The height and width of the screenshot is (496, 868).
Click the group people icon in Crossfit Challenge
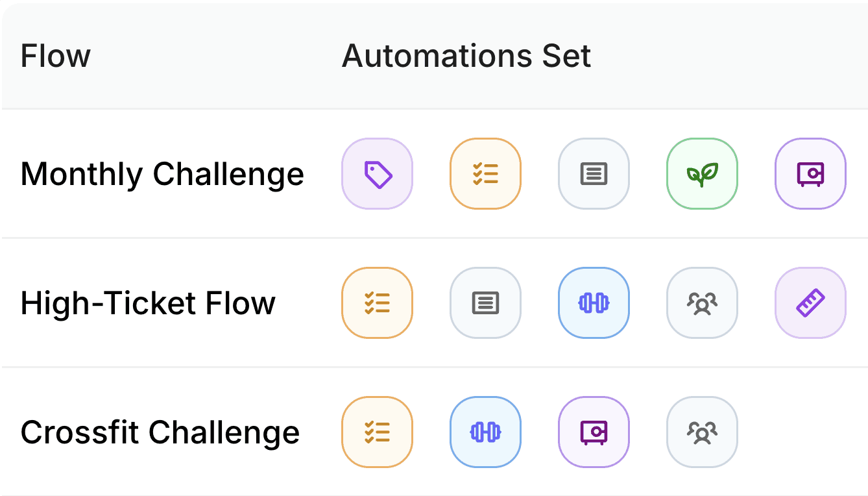pos(702,432)
